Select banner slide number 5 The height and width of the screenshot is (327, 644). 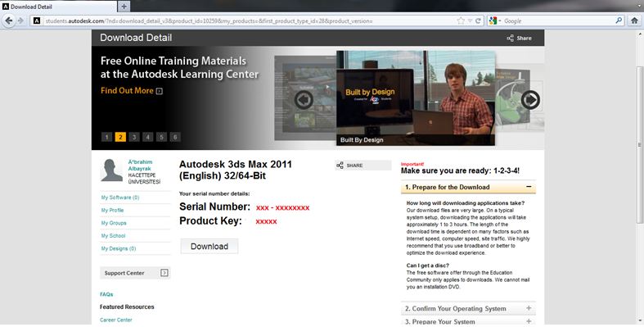click(x=161, y=137)
